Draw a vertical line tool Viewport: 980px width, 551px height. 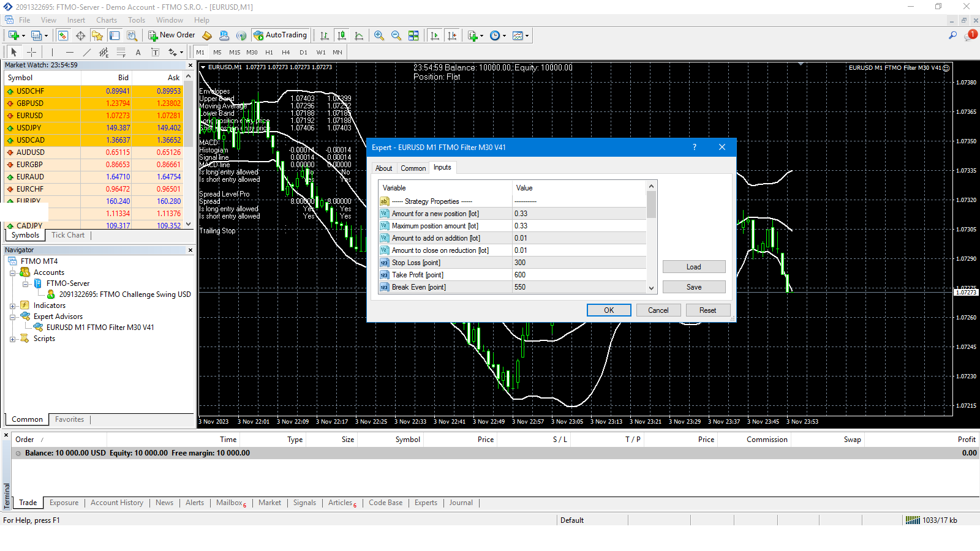(x=52, y=52)
